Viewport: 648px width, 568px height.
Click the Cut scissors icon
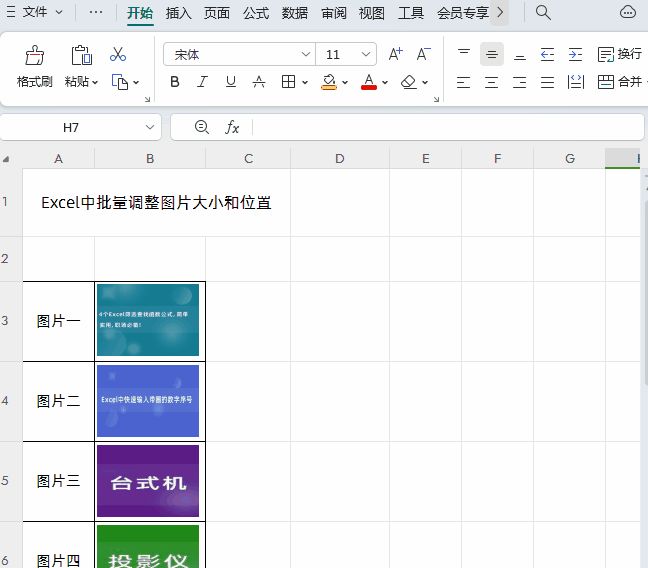[118, 54]
